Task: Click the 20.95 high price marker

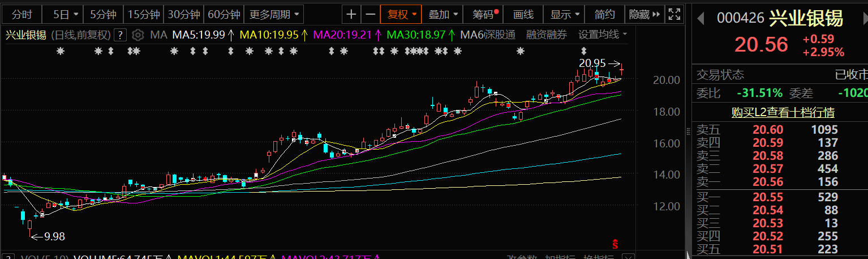Action: point(592,63)
